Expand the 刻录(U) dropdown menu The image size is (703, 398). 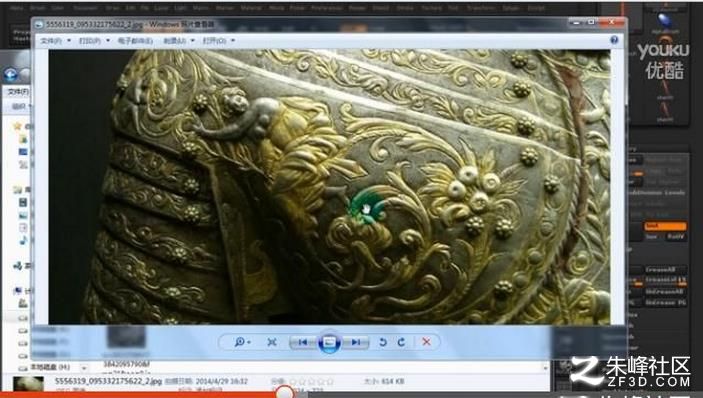point(179,41)
